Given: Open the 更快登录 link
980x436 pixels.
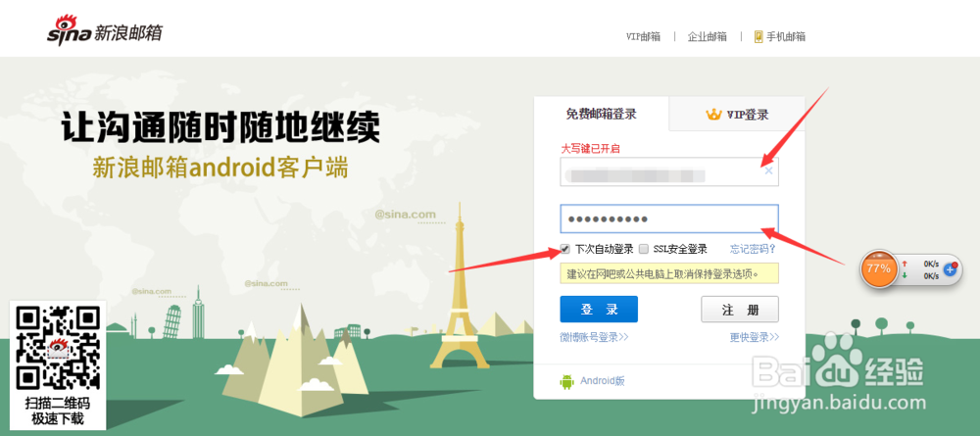Looking at the screenshot, I should [x=755, y=337].
